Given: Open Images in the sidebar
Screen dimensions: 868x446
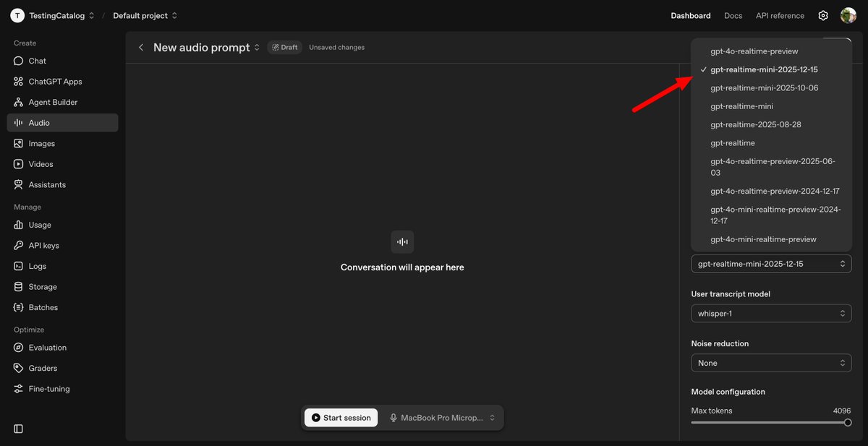Looking at the screenshot, I should pyautogui.click(x=62, y=143).
